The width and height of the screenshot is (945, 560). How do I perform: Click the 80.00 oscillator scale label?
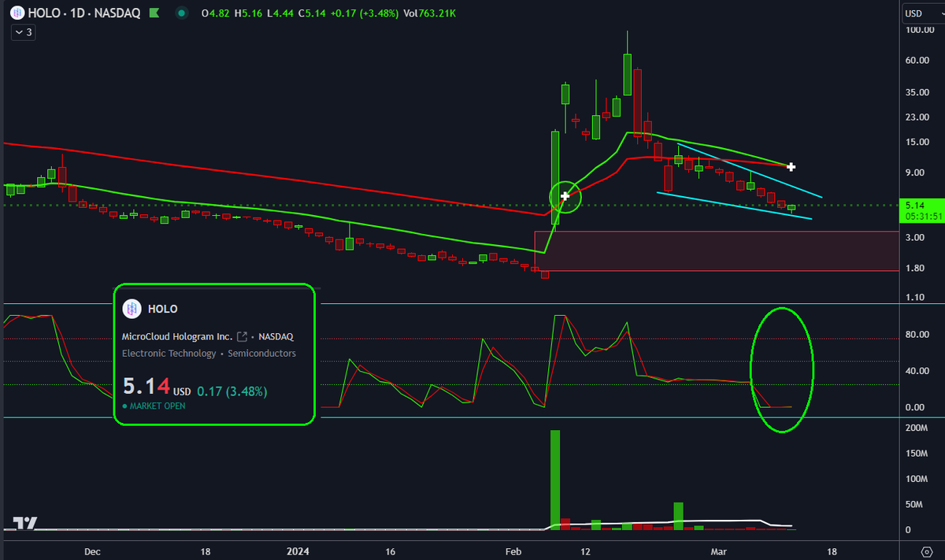[918, 335]
